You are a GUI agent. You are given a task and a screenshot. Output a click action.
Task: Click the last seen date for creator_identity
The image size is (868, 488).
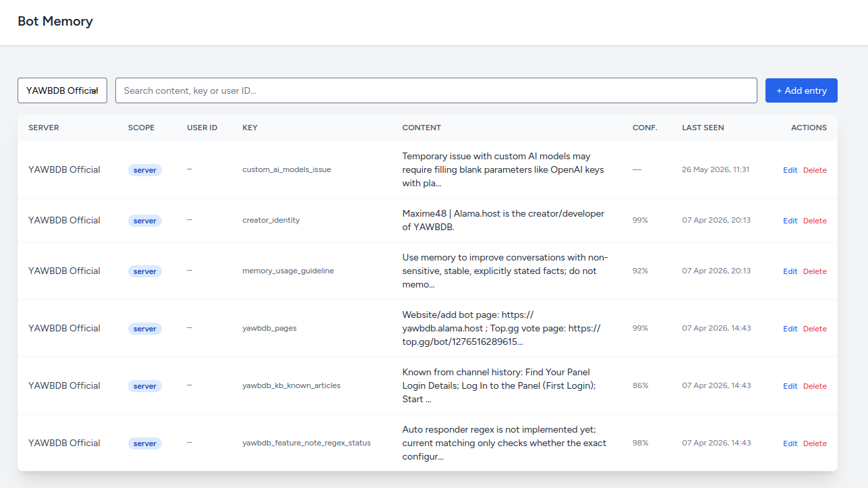(x=716, y=220)
